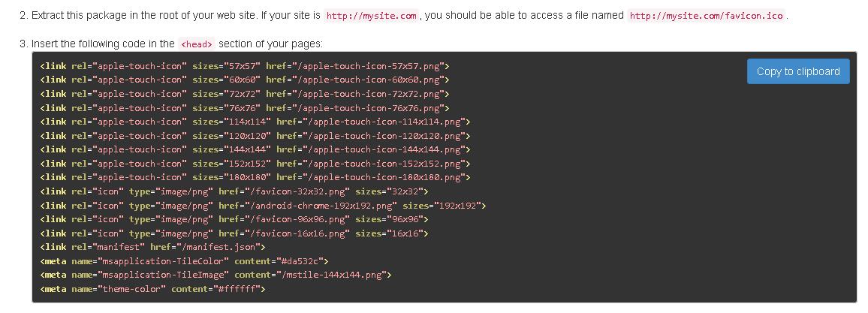Click the manifest.json link line

(152, 247)
